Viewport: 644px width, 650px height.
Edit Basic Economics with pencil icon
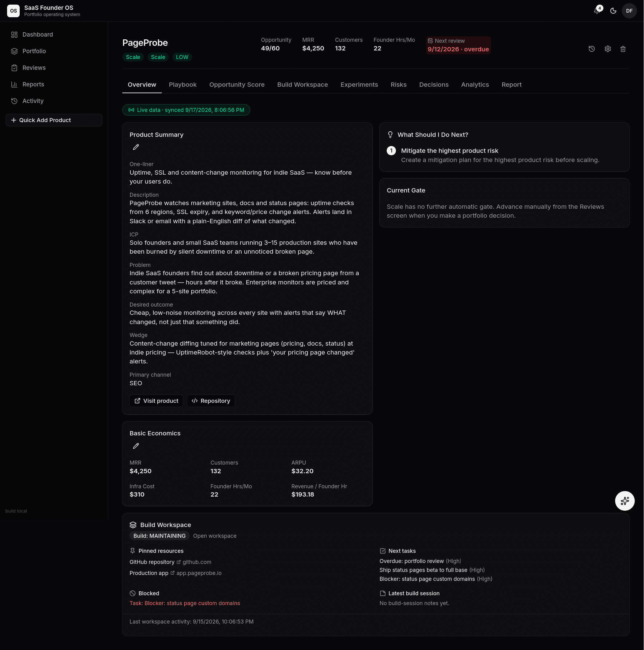(136, 446)
